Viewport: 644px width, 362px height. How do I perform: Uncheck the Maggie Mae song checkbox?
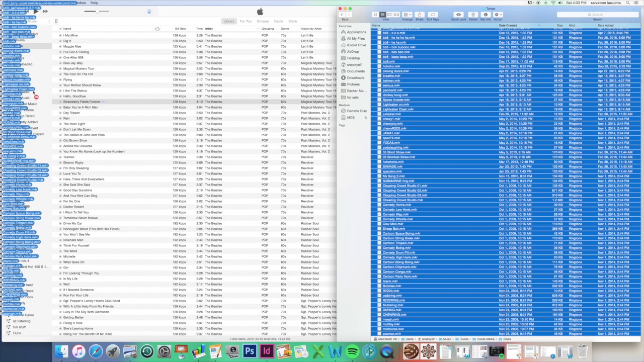pos(60,46)
